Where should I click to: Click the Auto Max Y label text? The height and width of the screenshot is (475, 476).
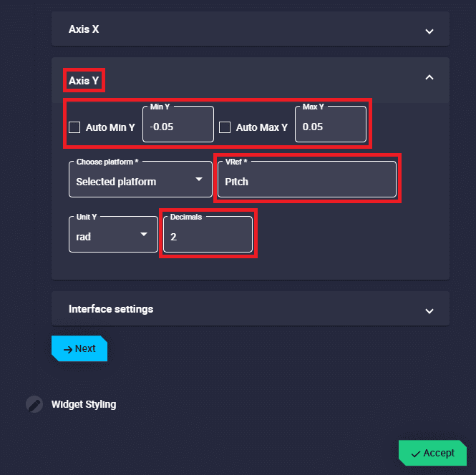point(261,127)
